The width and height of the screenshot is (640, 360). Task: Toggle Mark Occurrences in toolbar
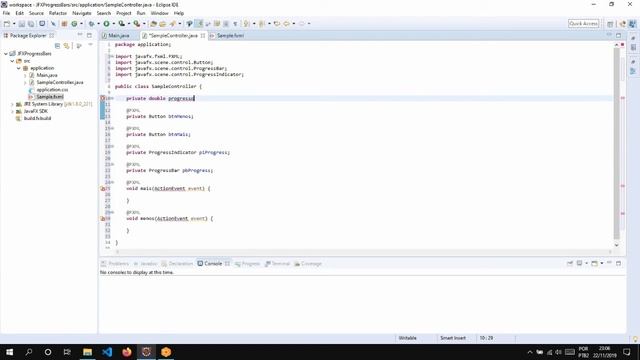199,24
